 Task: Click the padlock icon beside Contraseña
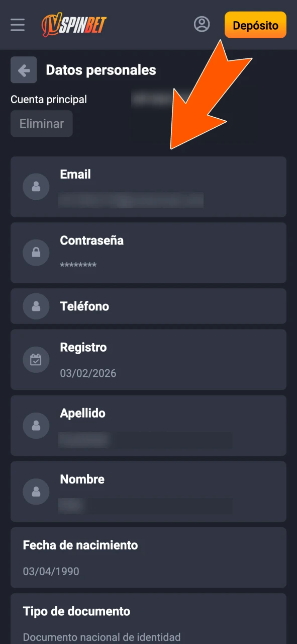(36, 253)
